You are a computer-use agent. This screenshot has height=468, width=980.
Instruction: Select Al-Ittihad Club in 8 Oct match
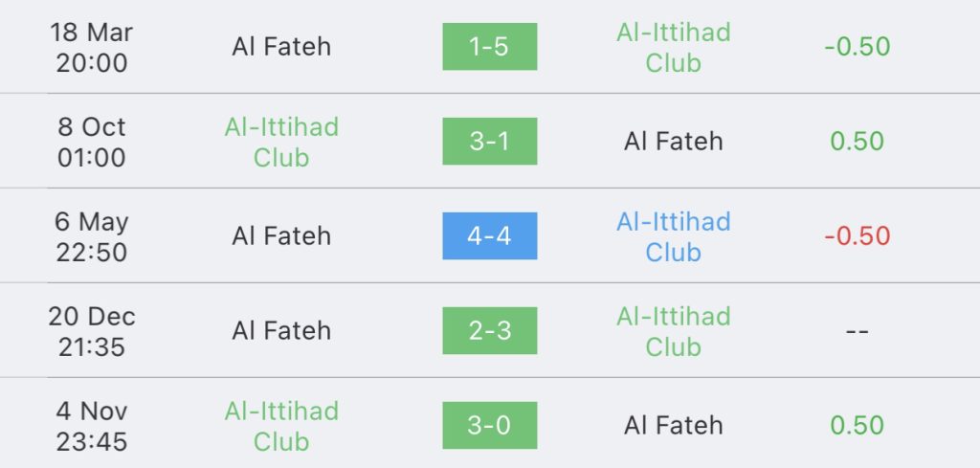(281, 142)
